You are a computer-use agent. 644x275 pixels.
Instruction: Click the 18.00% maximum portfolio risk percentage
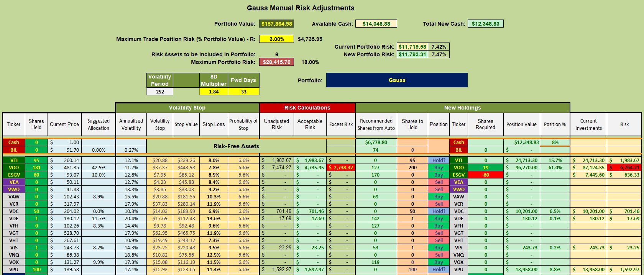(x=310, y=62)
